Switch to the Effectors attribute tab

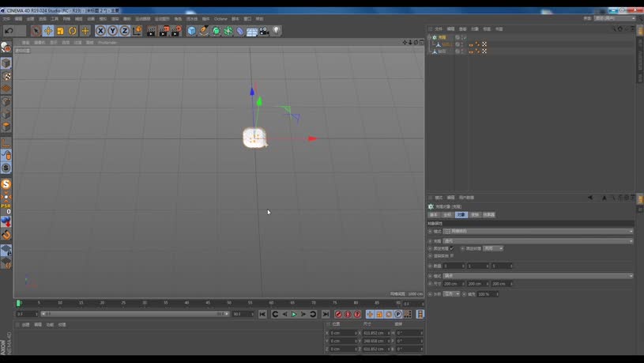pyautogui.click(x=489, y=214)
